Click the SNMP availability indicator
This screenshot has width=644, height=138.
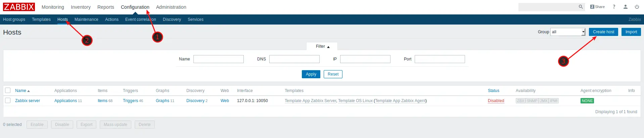pyautogui.click(x=532, y=101)
